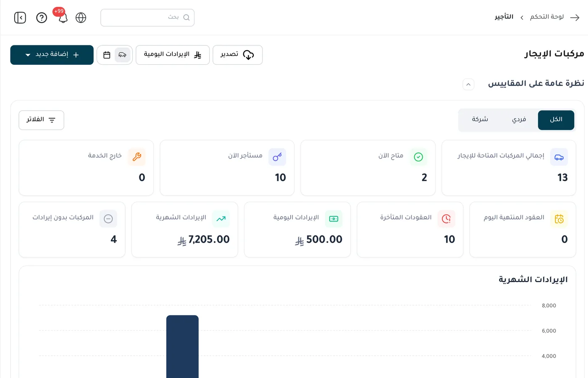Collapse the sidebar with the panel icon
588x378 pixels.
coord(20,18)
